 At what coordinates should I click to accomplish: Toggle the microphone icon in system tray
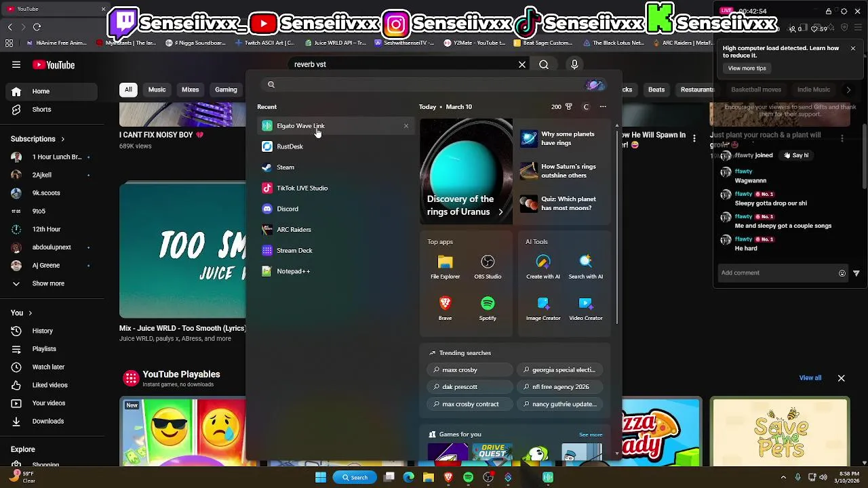pos(798,477)
